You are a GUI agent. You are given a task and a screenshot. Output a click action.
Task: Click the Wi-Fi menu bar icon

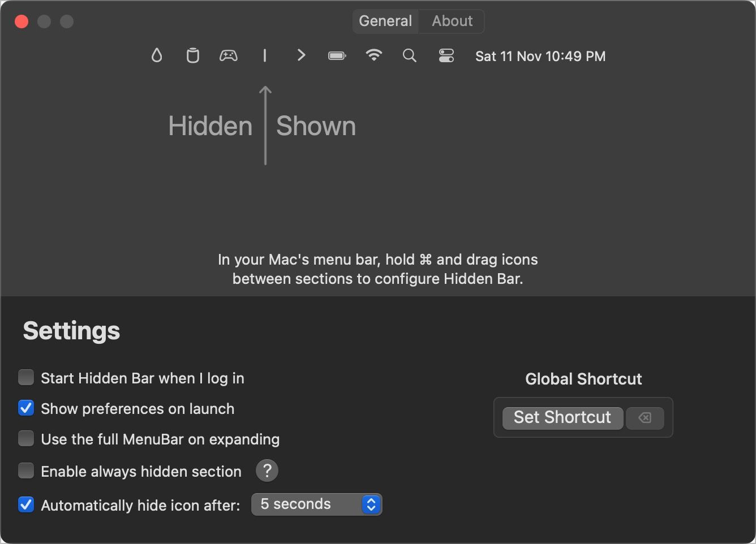(x=373, y=55)
